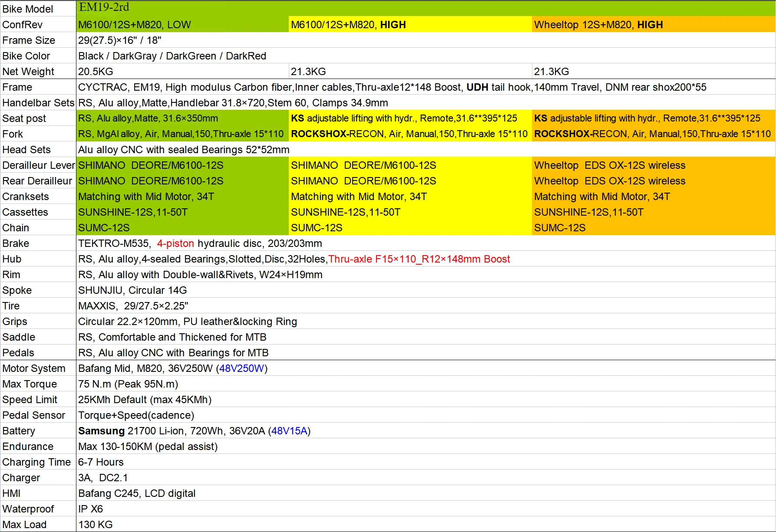Click the 'Handelbar Sets' row label
Viewport: 776px width, 532px height.
(x=38, y=103)
